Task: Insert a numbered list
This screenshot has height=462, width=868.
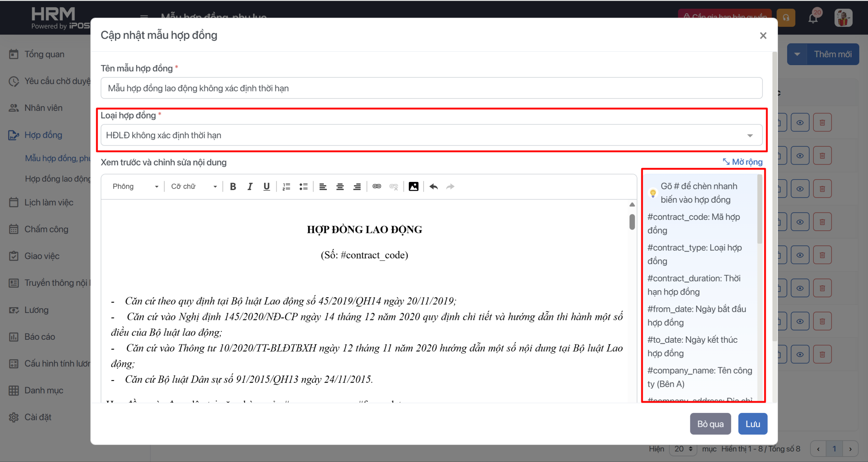Action: coord(287,187)
